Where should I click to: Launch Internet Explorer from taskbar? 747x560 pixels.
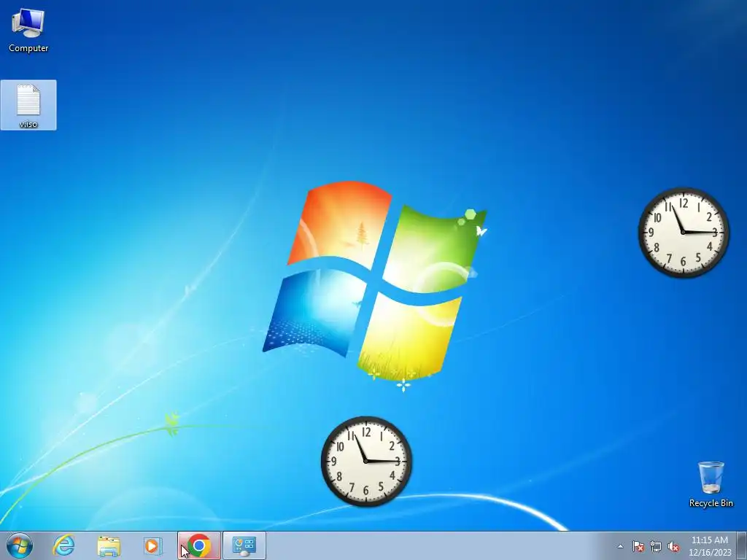[64, 545]
